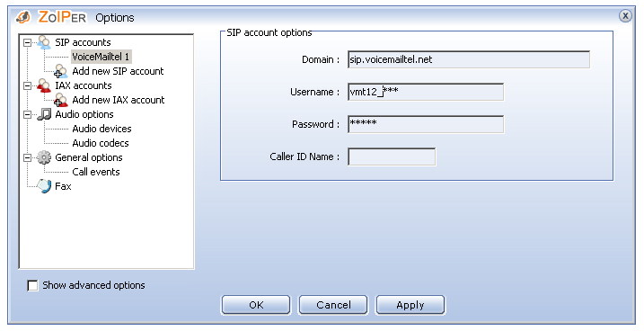Click the Cancel button
This screenshot has width=644, height=331.
point(333,305)
